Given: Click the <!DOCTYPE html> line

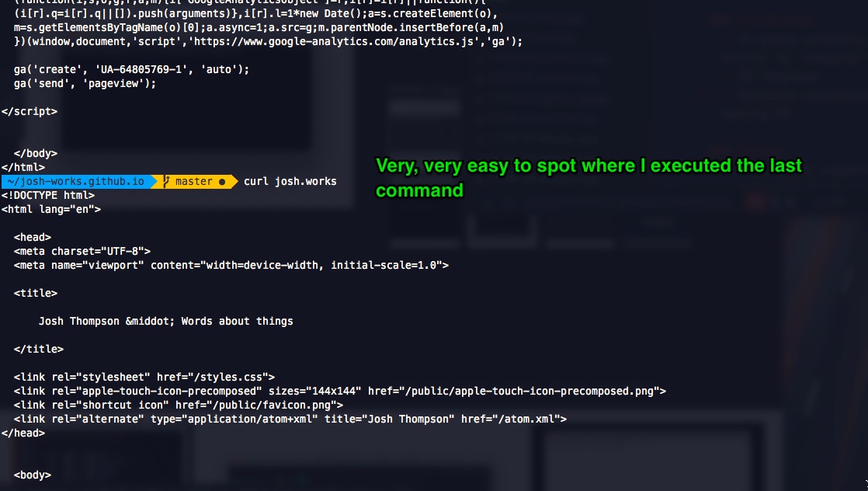Looking at the screenshot, I should tap(48, 195).
